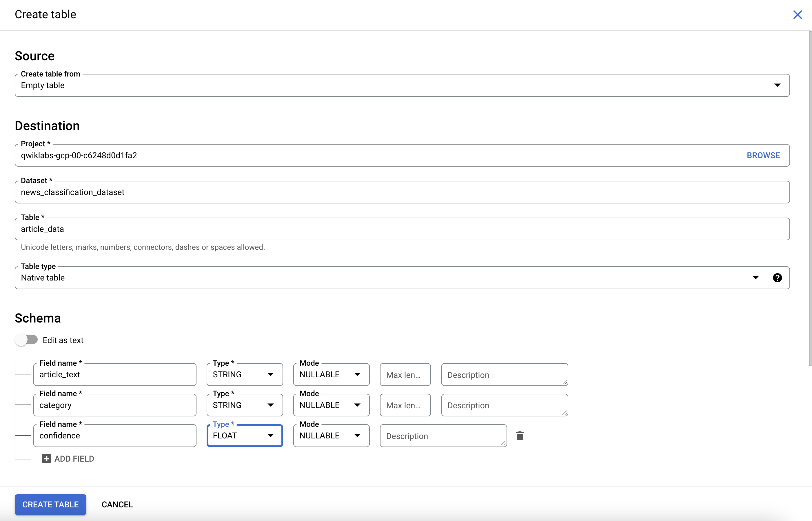812x521 pixels.
Task: Click the dropdown arrow for confidence Type
Action: 270,436
